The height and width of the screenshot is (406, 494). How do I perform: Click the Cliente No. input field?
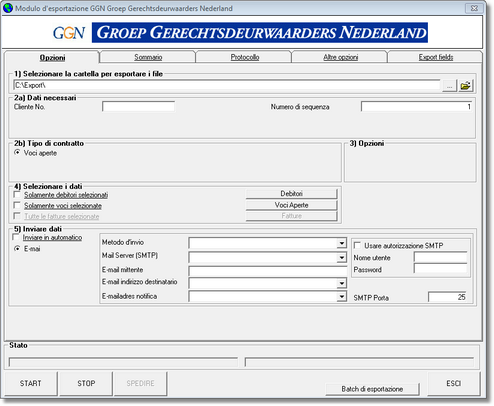point(138,107)
